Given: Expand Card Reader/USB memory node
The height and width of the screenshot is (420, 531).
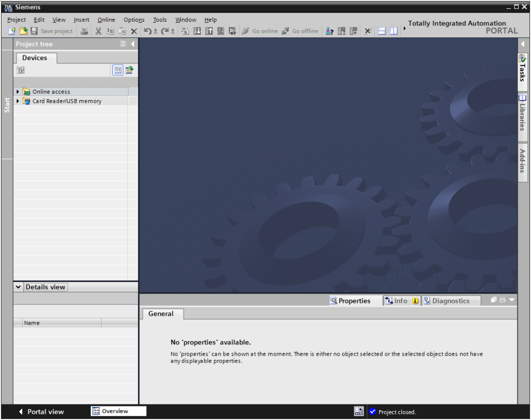Looking at the screenshot, I should click(18, 101).
